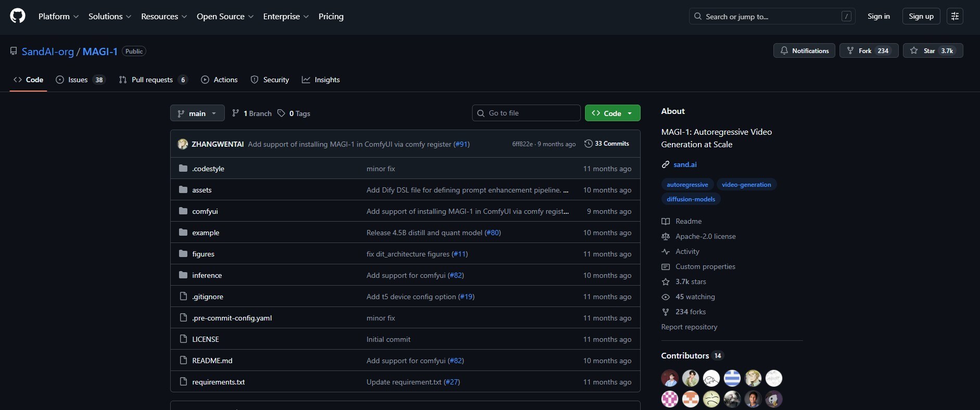Open the GitHub home logo
This screenshot has height=410, width=980.
pyautogui.click(x=18, y=16)
